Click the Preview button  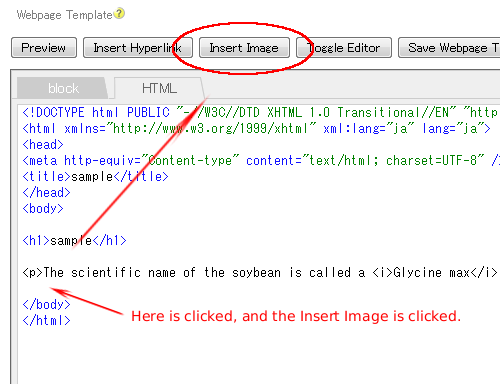44,48
